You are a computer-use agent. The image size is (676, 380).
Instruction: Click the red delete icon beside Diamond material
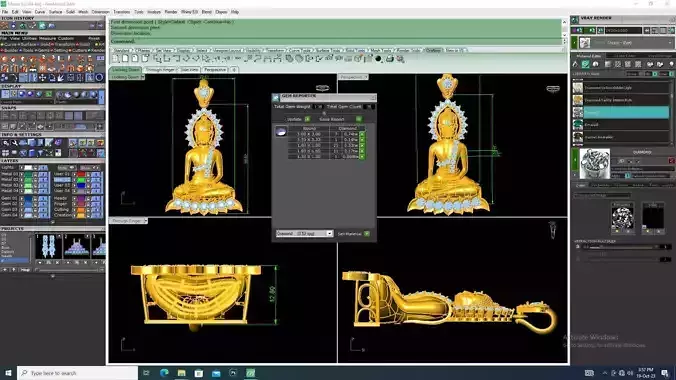pyautogui.click(x=671, y=161)
